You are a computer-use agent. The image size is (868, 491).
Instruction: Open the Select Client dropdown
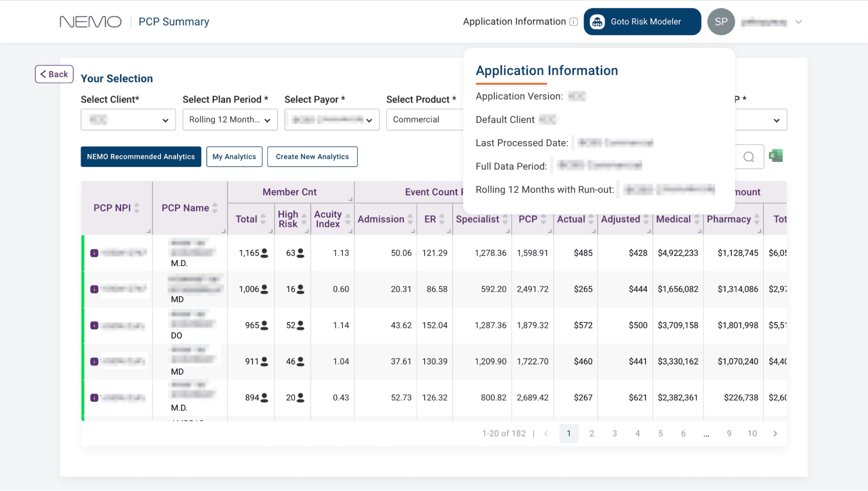click(x=128, y=120)
